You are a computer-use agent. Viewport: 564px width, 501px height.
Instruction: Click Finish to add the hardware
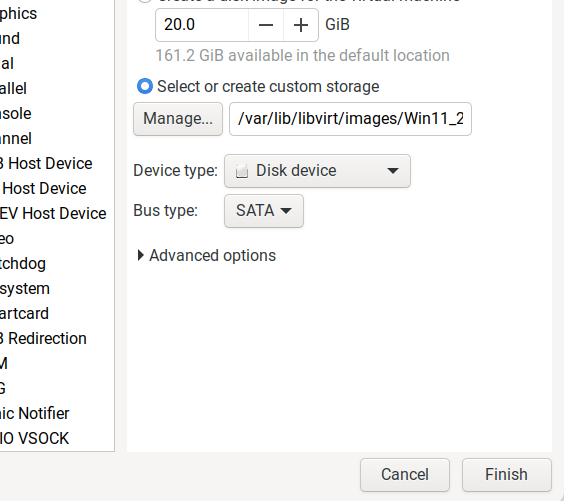(x=506, y=474)
